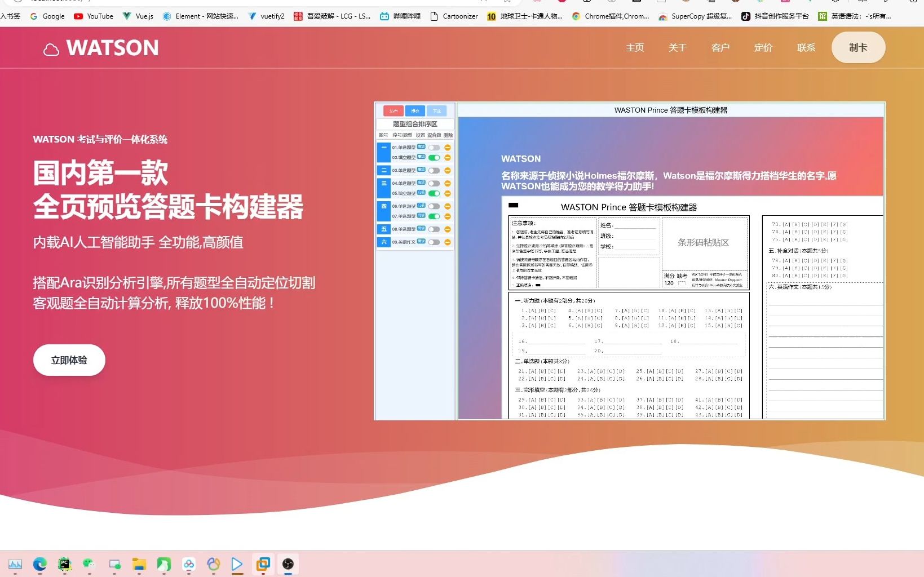Click the title WASTON Prince 答题卡模板构建器 bar

(x=671, y=110)
